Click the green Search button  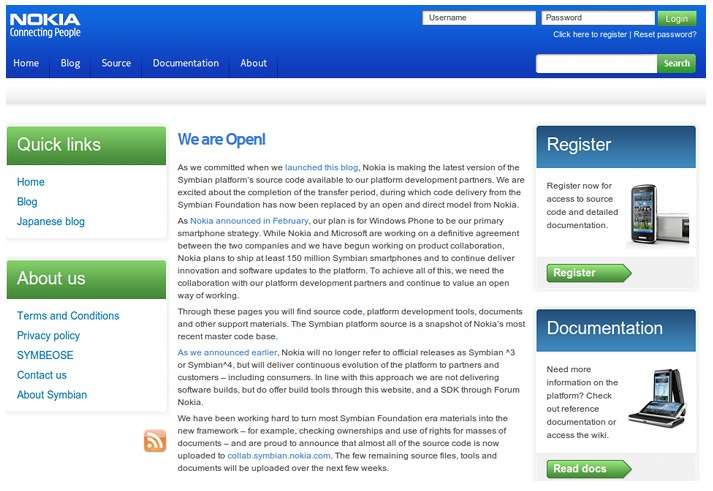tap(677, 64)
